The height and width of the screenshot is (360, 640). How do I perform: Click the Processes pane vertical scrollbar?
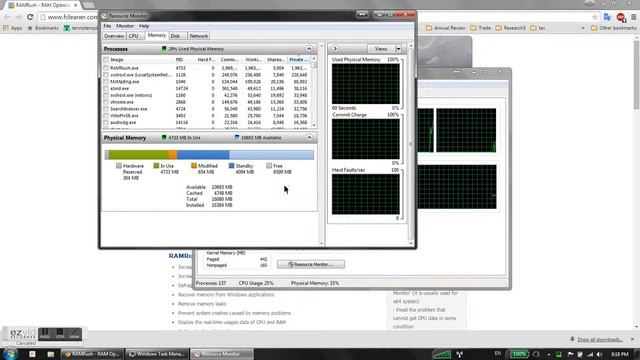coord(314,92)
